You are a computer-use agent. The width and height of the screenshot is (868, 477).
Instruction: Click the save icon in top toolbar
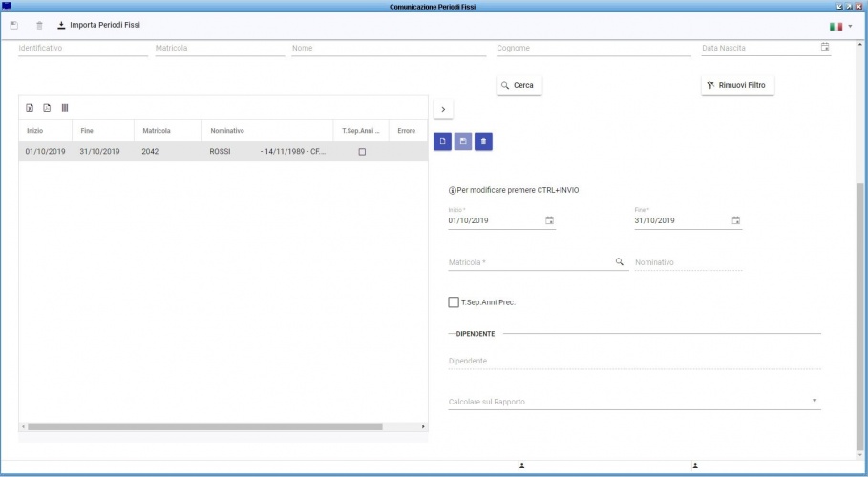pyautogui.click(x=14, y=25)
